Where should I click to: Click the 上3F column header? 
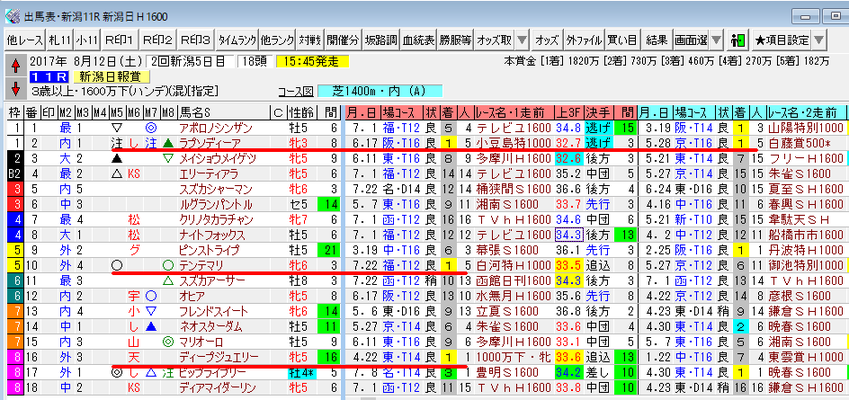pos(569,113)
